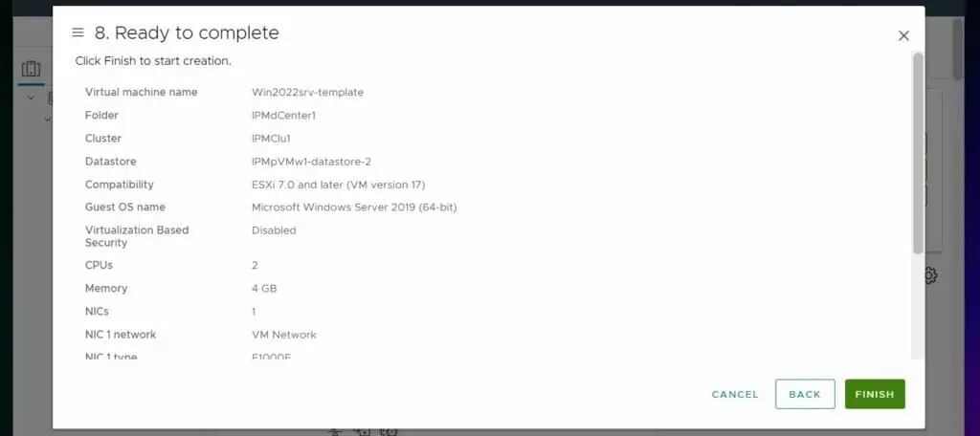Click the VM Network value
This screenshot has height=436, width=980.
point(283,335)
